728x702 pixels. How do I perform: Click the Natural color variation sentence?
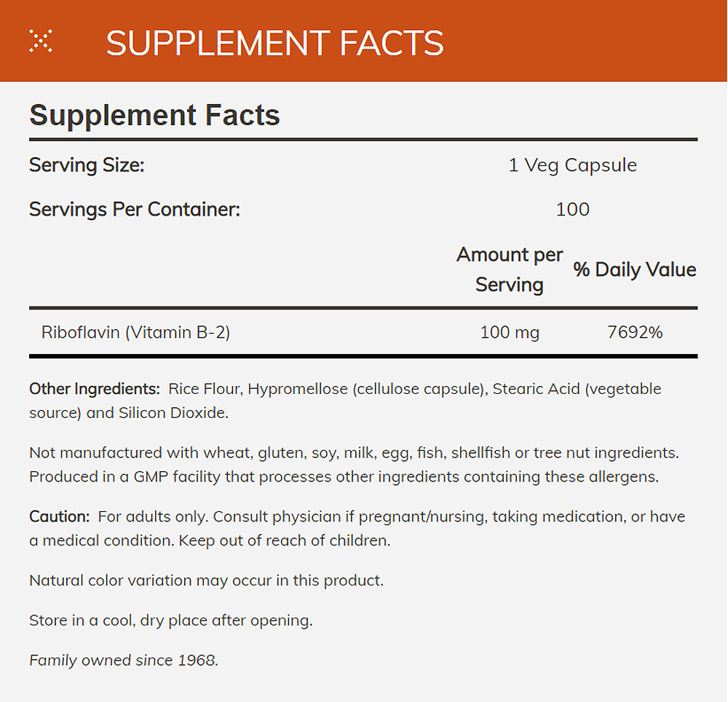click(x=206, y=580)
